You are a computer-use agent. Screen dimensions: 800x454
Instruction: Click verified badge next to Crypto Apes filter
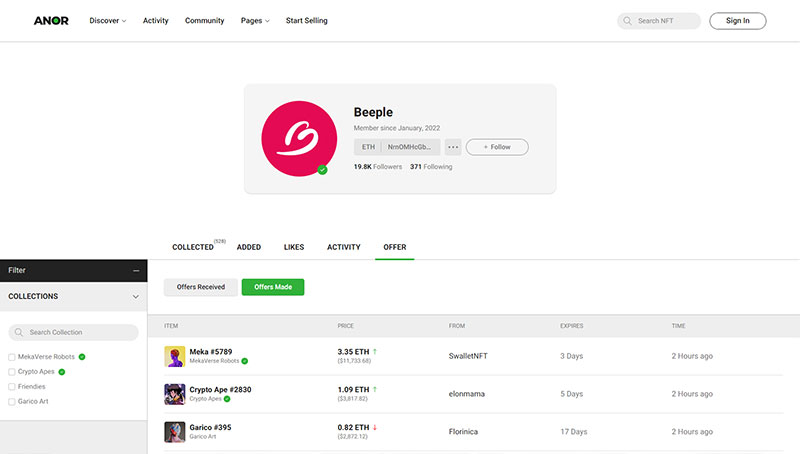click(x=62, y=372)
